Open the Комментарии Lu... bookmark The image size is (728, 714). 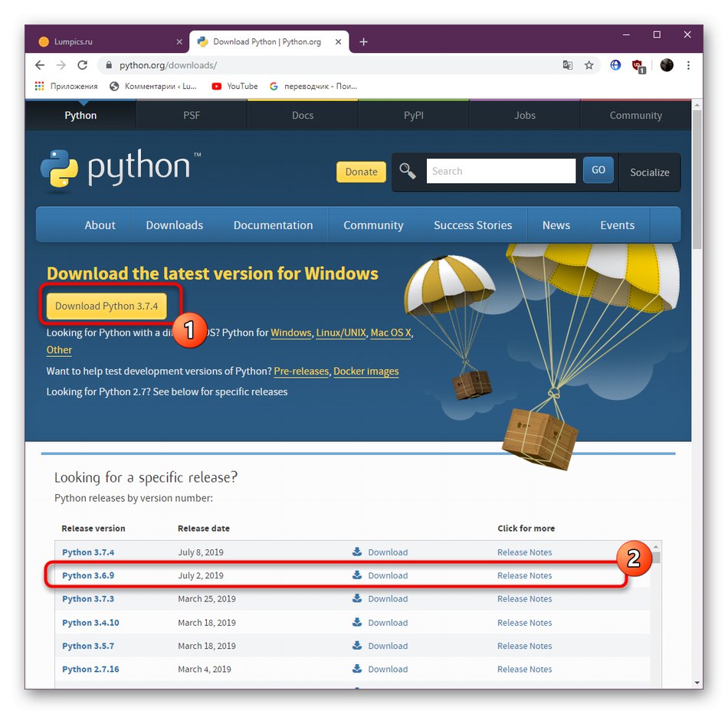153,87
